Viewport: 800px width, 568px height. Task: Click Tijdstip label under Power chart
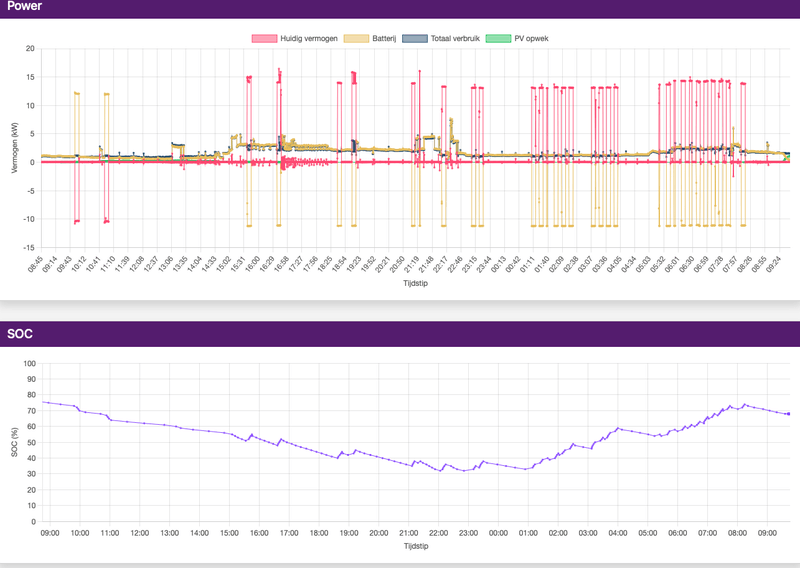click(415, 283)
